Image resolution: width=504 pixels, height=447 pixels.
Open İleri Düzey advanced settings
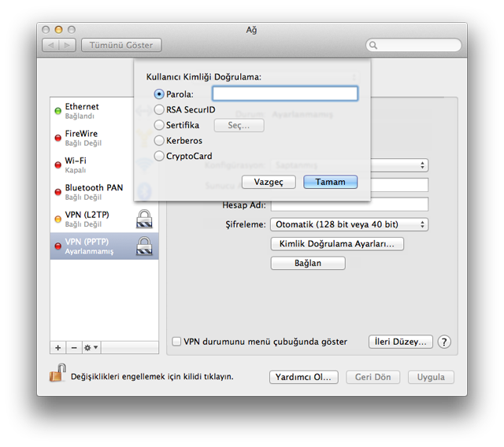tap(401, 342)
